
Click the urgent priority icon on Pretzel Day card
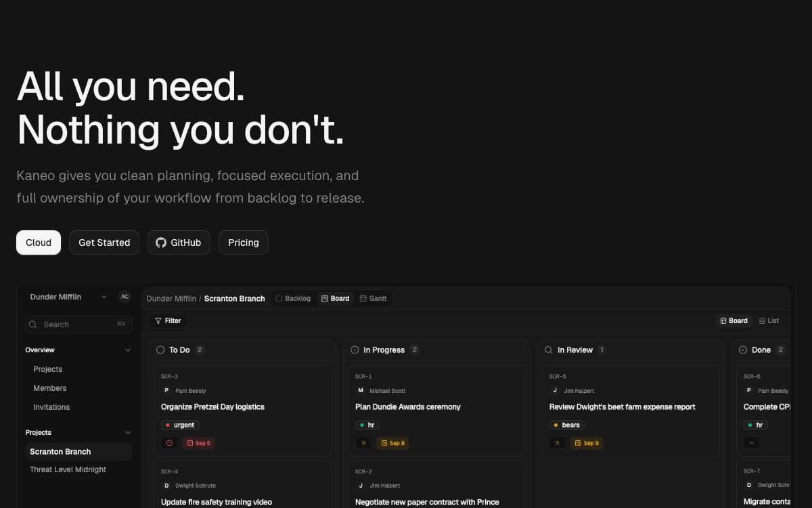(x=169, y=443)
